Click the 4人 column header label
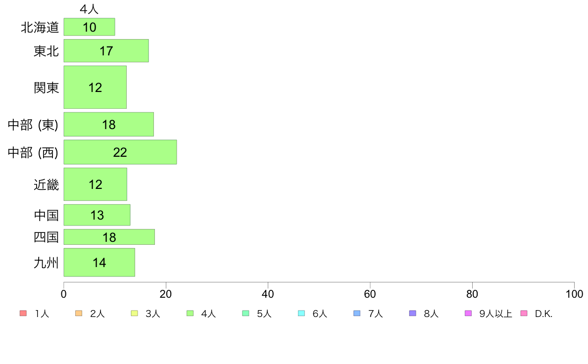Screen dimensions: 588x364 [89, 9]
